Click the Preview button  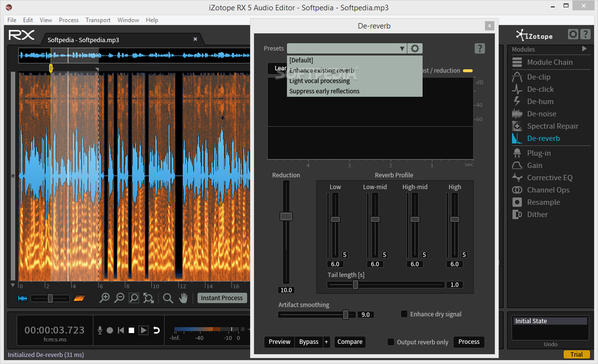coord(280,342)
